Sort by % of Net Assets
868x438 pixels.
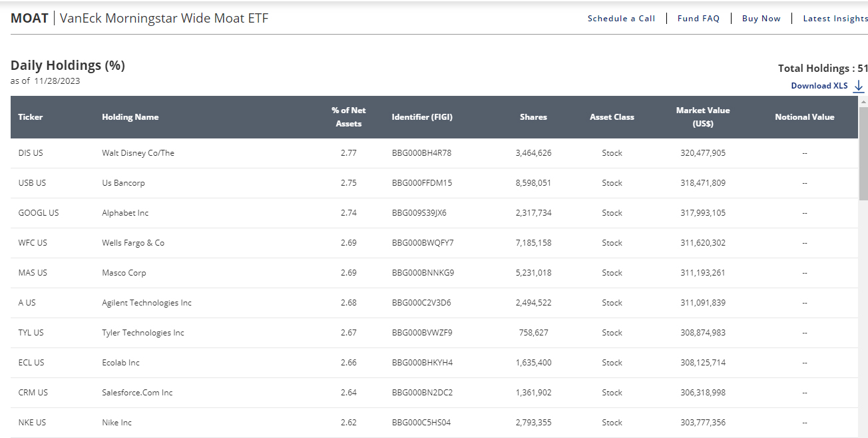pyautogui.click(x=348, y=117)
